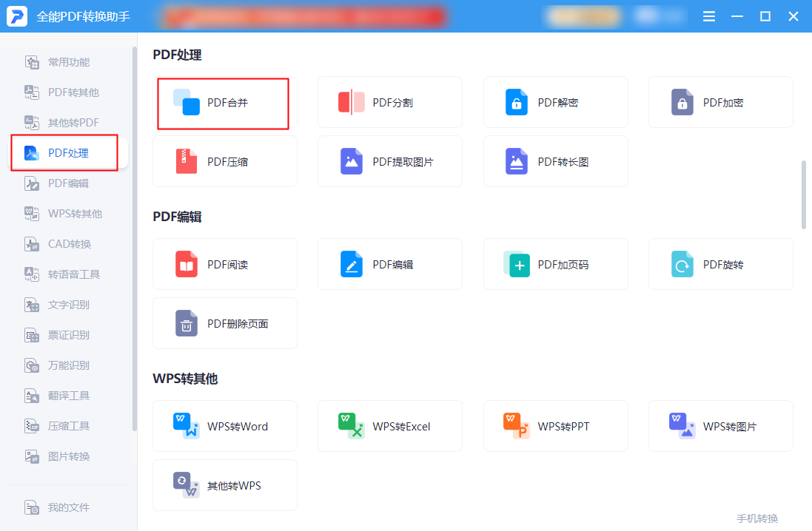Open the WPS转Word converter

coord(225,427)
